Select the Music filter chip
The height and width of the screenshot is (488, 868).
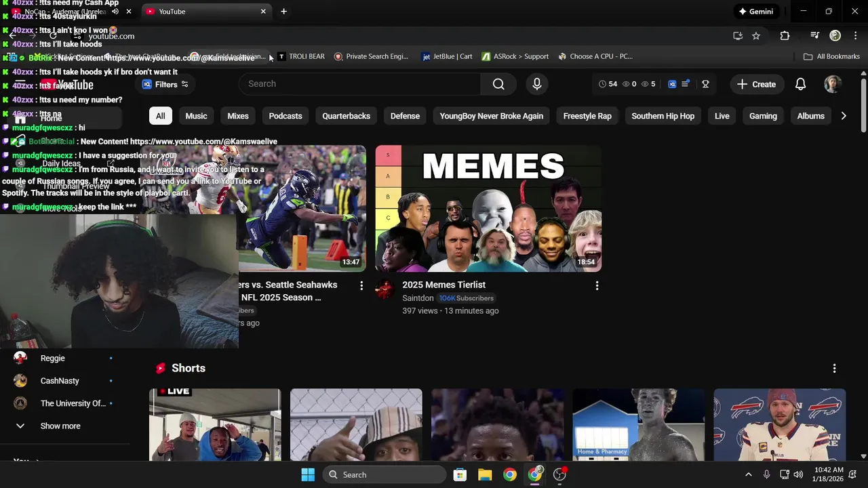click(x=196, y=116)
